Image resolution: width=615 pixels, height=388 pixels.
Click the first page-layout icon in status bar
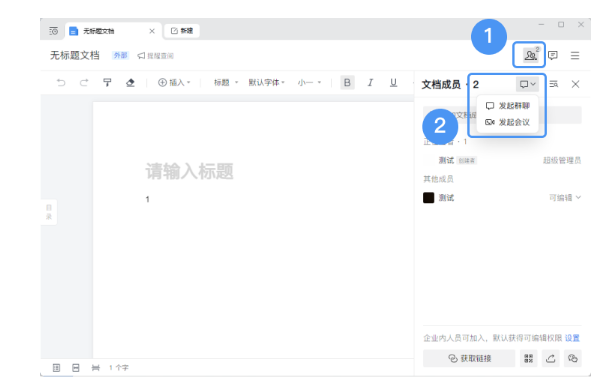pyautogui.click(x=56, y=368)
